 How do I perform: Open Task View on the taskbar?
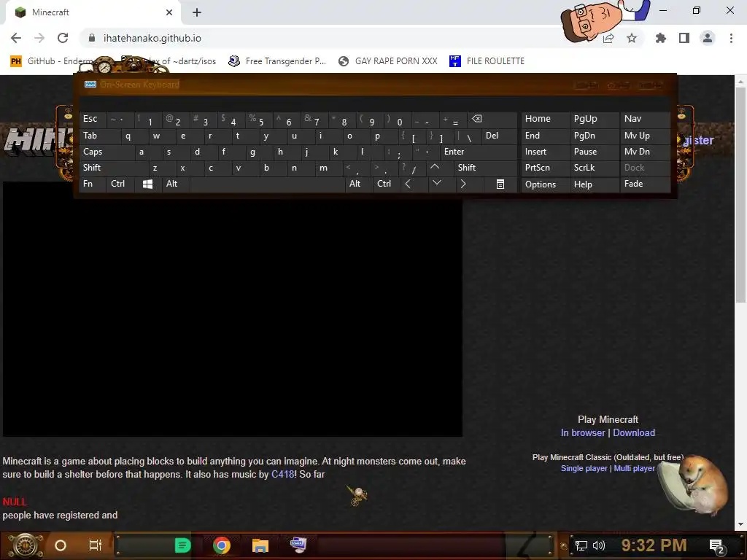coord(96,545)
